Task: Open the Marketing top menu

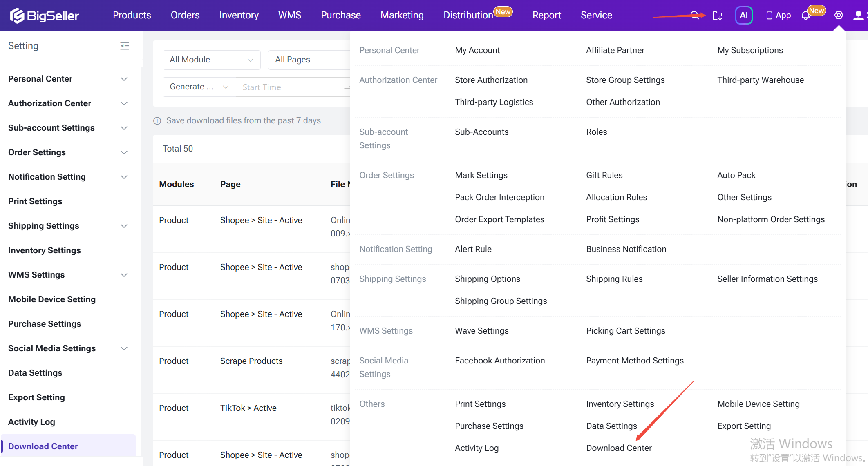Action: point(402,15)
